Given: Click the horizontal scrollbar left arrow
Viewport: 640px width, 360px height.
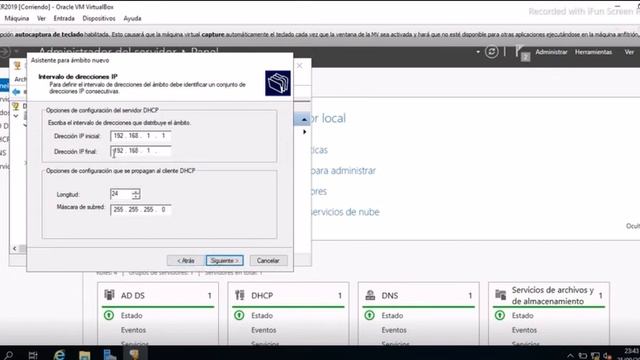Looking at the screenshot, I should (x=15, y=248).
